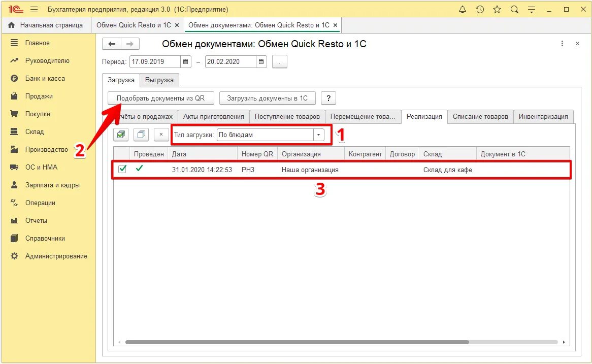Viewport: 592px width, 364px height.
Task: Click the small x clear button in table toolbar
Action: (161, 135)
